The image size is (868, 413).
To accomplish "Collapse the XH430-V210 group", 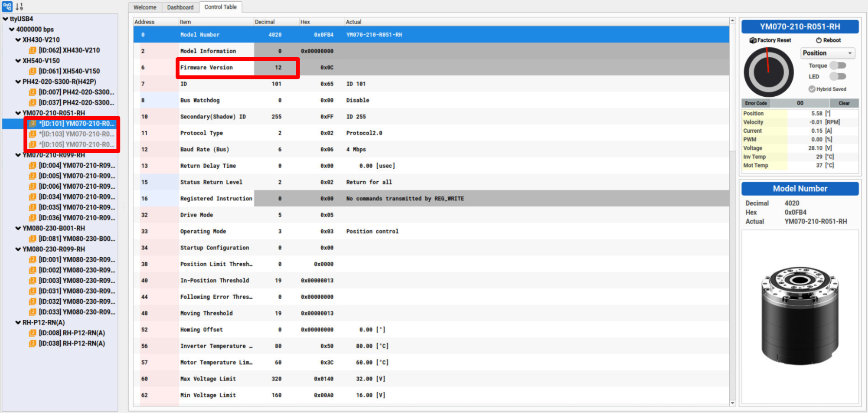I will (x=18, y=40).
